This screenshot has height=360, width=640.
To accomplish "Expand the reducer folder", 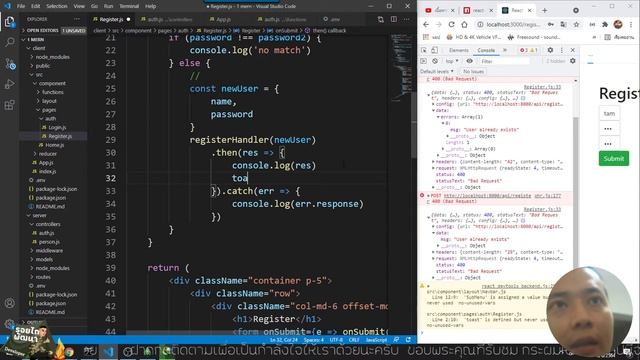I will click(48, 154).
